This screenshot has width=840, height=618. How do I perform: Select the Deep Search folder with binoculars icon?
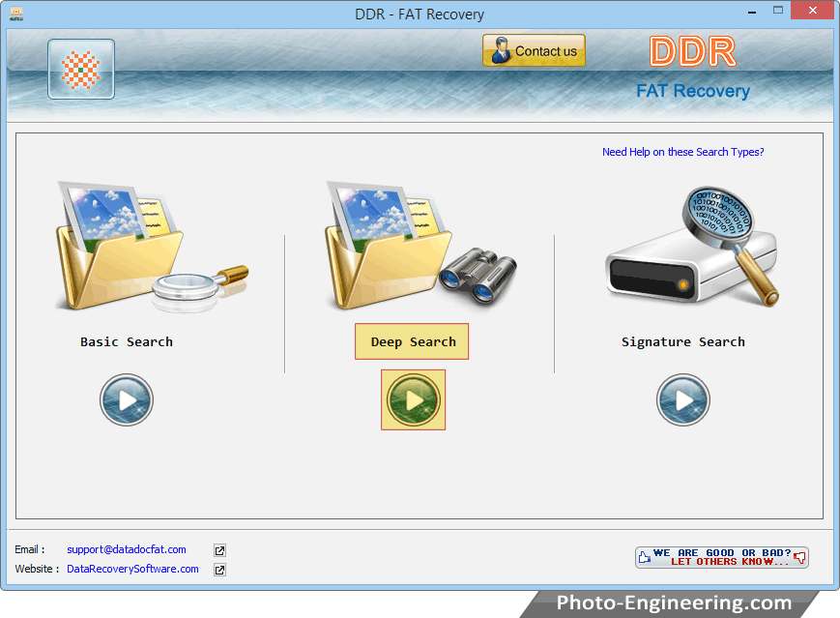tap(420, 247)
